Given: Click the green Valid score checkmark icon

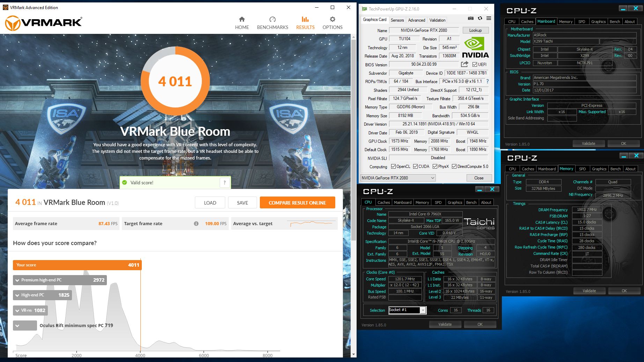Looking at the screenshot, I should click(125, 182).
